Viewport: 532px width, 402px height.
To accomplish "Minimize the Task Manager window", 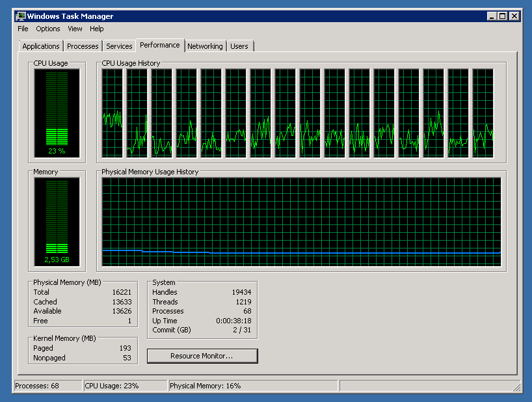I will pos(492,16).
